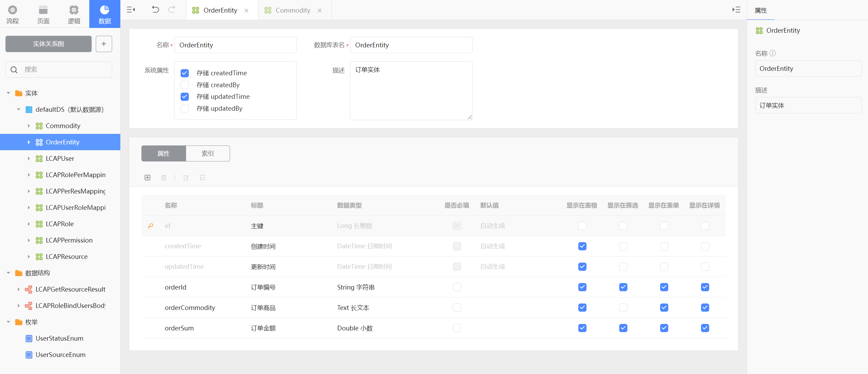The width and height of the screenshot is (868, 374).
Task: Edit the 描述 textarea in main form
Action: point(411,91)
